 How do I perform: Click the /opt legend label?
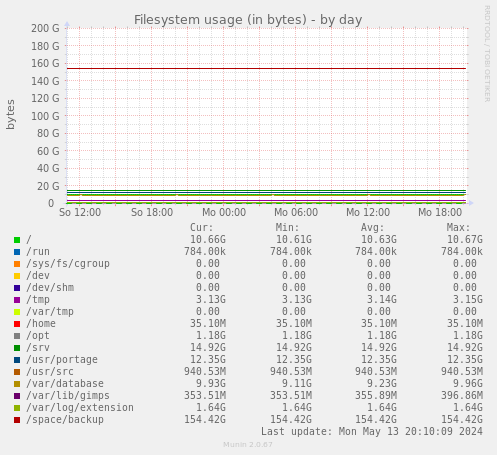point(38,335)
